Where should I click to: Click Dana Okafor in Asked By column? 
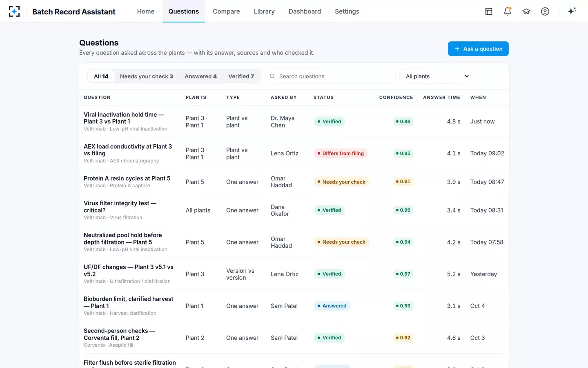coord(280,210)
